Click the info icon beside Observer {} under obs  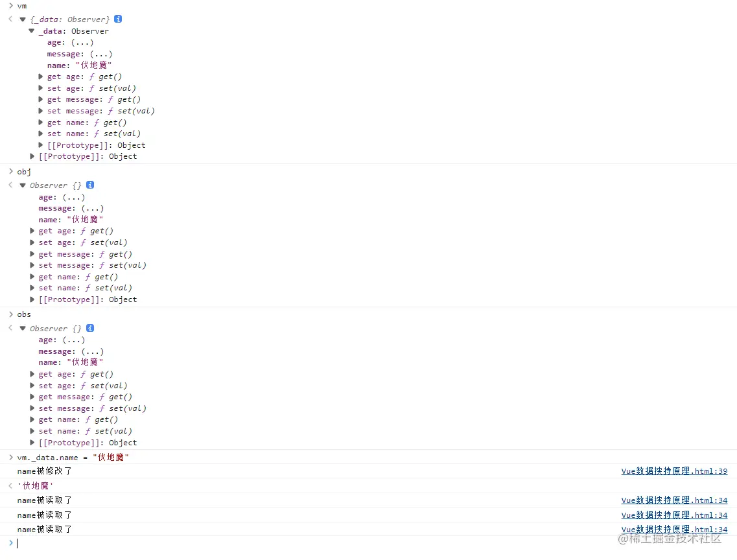(90, 328)
